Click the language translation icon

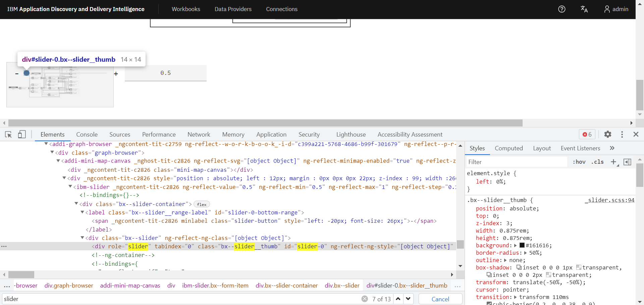pyautogui.click(x=584, y=9)
